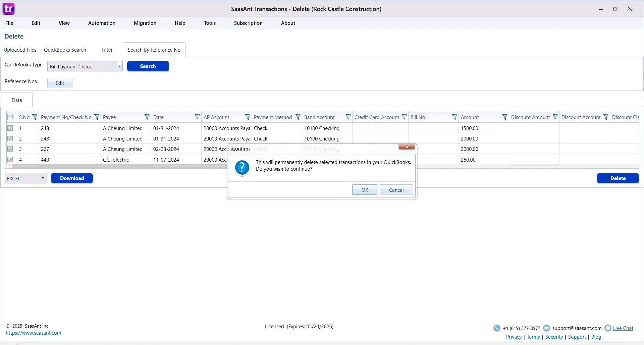Expand the QuickBooks Type dropdown arrow
Screen dimensions: 644x345
pyautogui.click(x=119, y=66)
